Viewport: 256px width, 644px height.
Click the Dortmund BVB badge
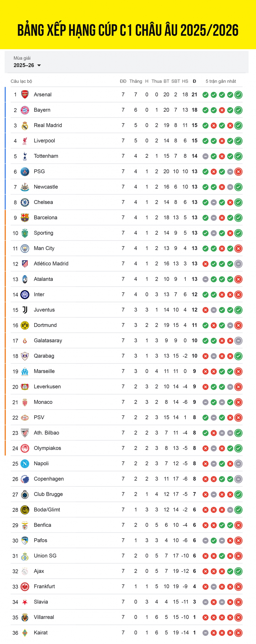(x=25, y=325)
